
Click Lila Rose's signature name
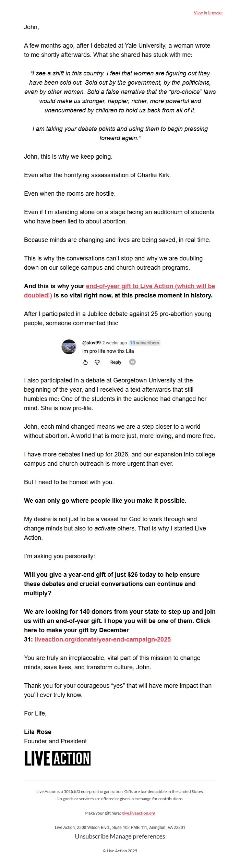click(38, 732)
